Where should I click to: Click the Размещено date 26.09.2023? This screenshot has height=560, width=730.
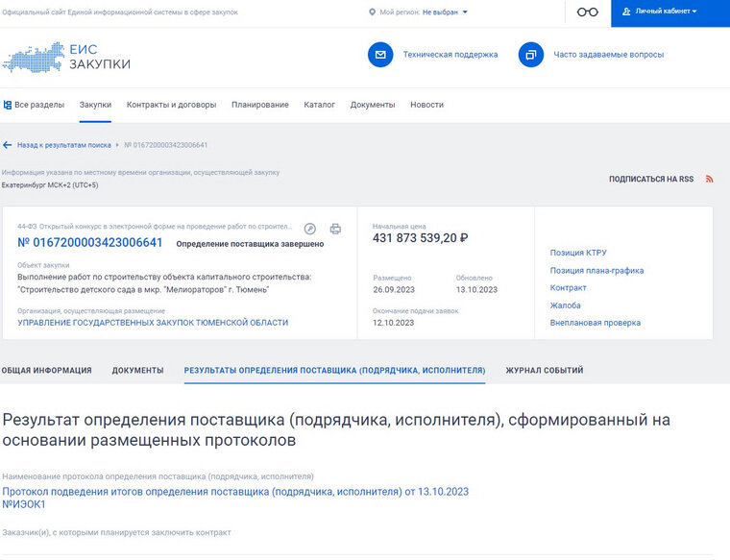tap(394, 289)
